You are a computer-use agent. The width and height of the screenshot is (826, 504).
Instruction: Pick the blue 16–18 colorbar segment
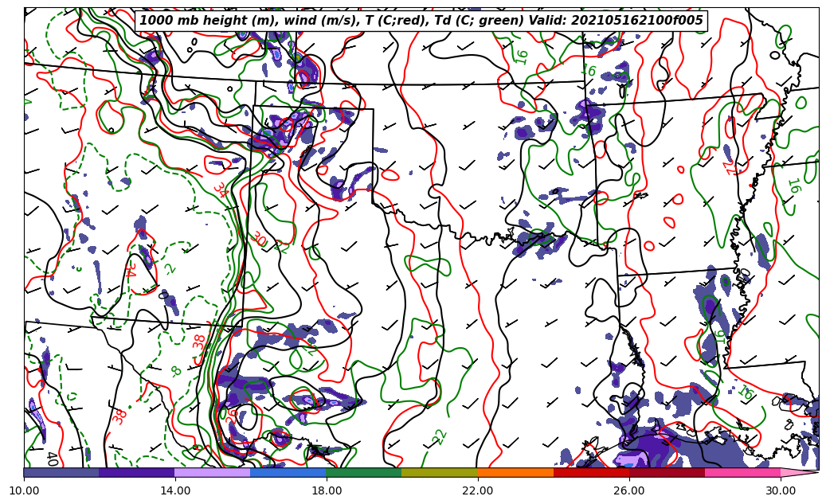(x=288, y=472)
